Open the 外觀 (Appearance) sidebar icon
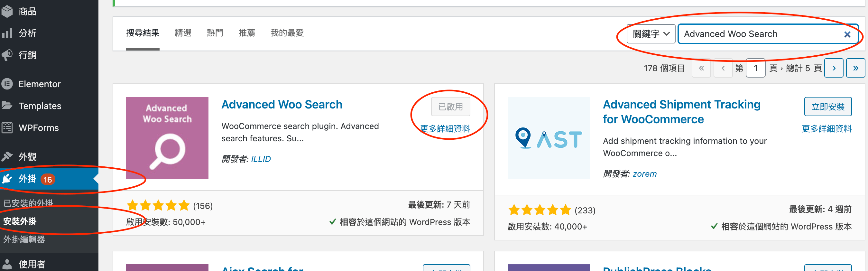The height and width of the screenshot is (271, 868). [7, 156]
